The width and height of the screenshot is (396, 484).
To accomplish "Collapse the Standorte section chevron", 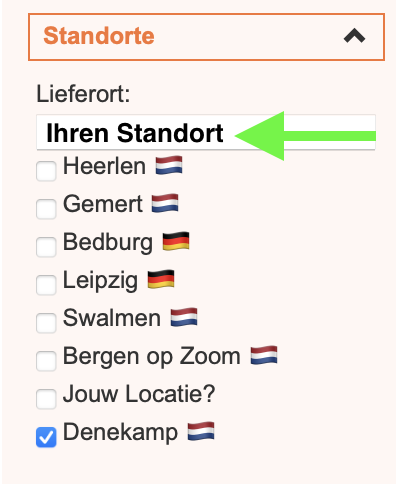I will pyautogui.click(x=354, y=36).
